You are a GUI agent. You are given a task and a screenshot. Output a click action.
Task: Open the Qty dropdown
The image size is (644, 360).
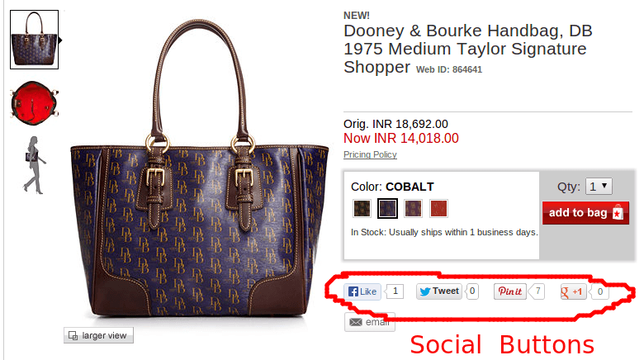tap(599, 187)
